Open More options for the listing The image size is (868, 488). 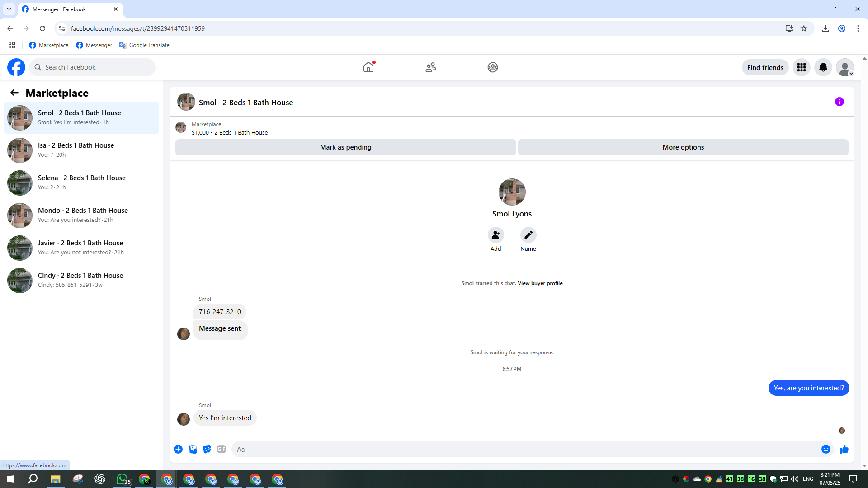[x=683, y=147]
